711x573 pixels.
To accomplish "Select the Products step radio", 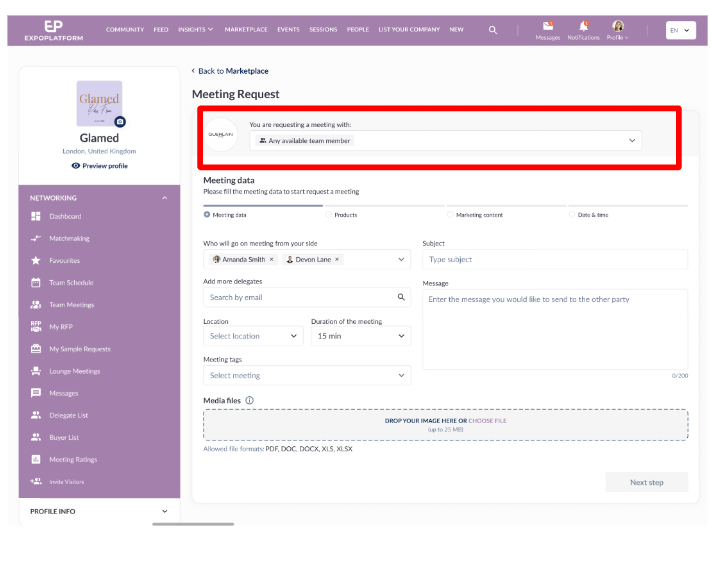I will tap(329, 214).
